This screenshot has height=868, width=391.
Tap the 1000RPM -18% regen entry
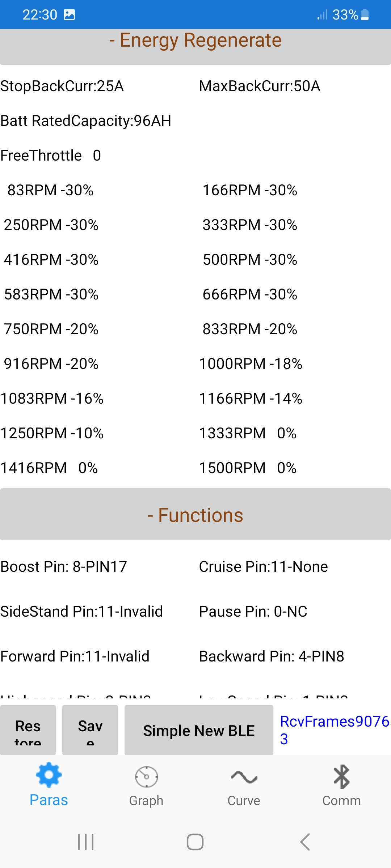(x=251, y=364)
